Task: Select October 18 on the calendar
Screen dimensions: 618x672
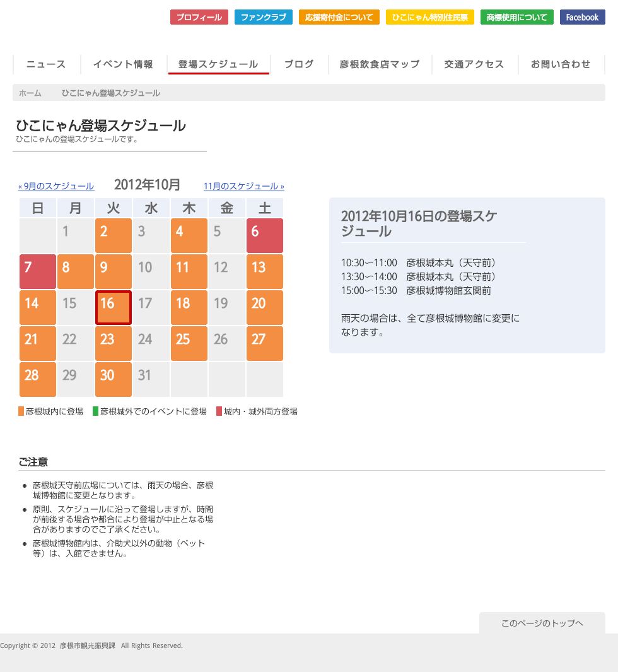Action: click(189, 307)
